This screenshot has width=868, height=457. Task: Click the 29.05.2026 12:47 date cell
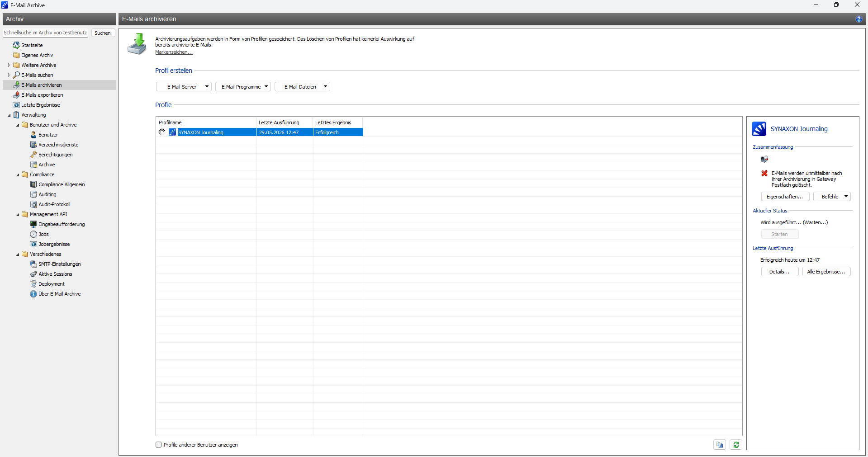pyautogui.click(x=285, y=132)
